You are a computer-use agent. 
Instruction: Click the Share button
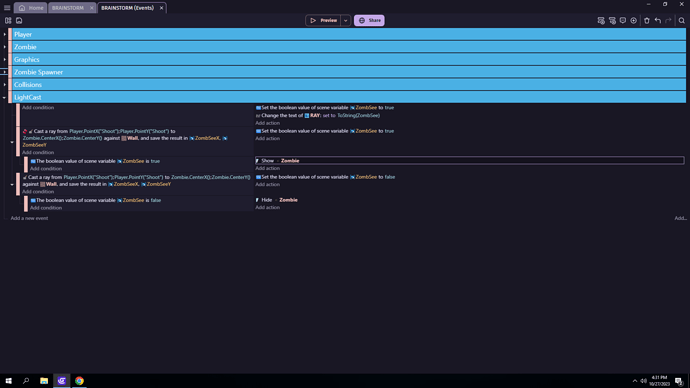point(369,21)
